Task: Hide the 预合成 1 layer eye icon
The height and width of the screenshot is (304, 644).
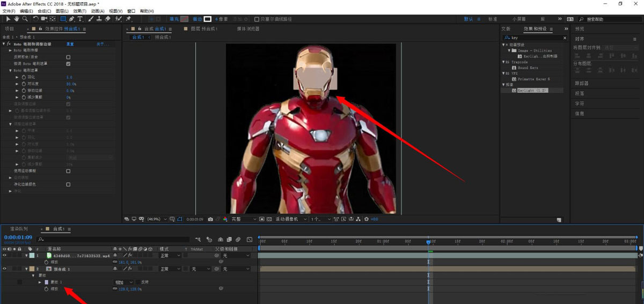Action: click(5, 269)
